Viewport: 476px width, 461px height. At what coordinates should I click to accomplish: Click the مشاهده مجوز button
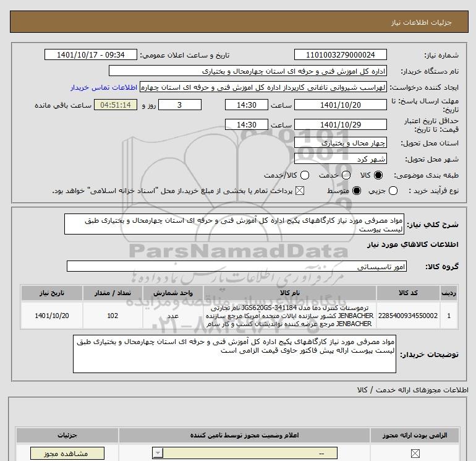(67, 453)
